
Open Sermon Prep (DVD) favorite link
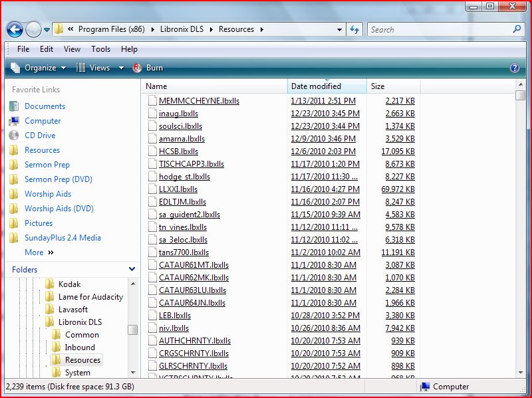pos(59,179)
